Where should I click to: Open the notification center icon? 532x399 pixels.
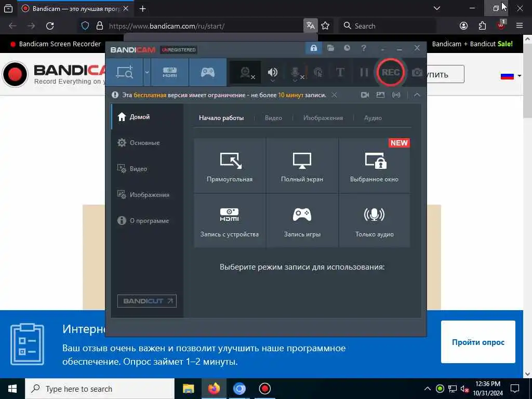point(515,389)
